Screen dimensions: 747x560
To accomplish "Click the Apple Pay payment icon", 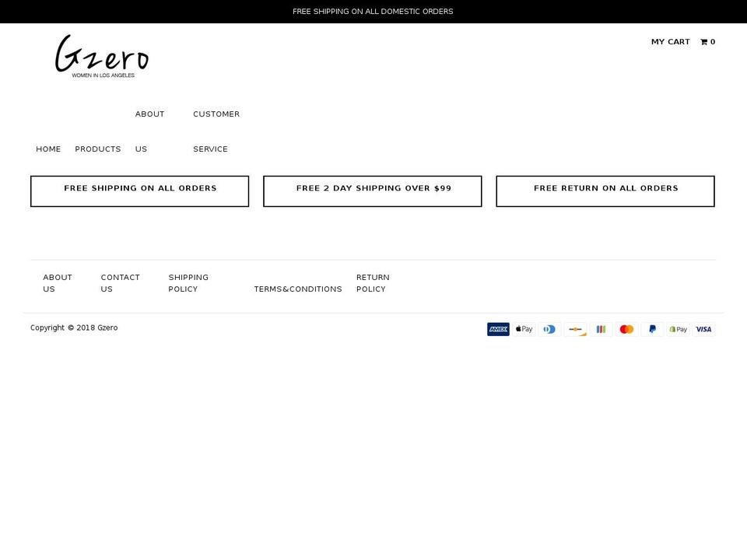I will point(524,329).
